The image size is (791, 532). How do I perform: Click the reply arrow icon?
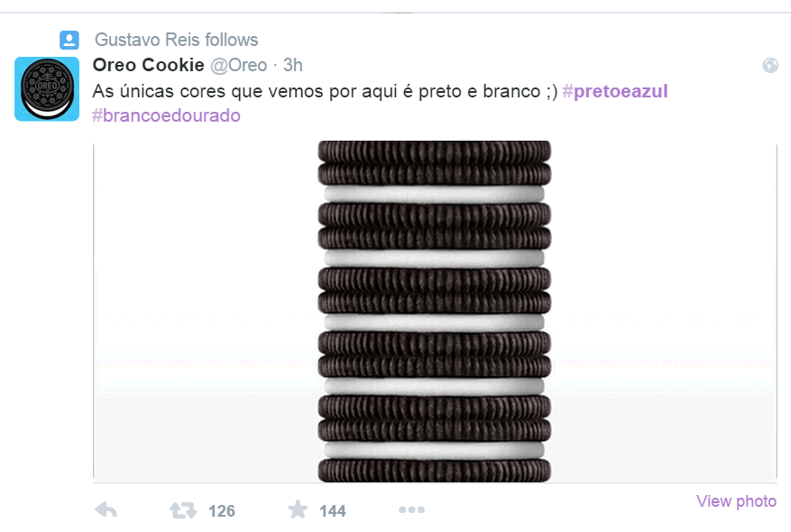[106, 509]
